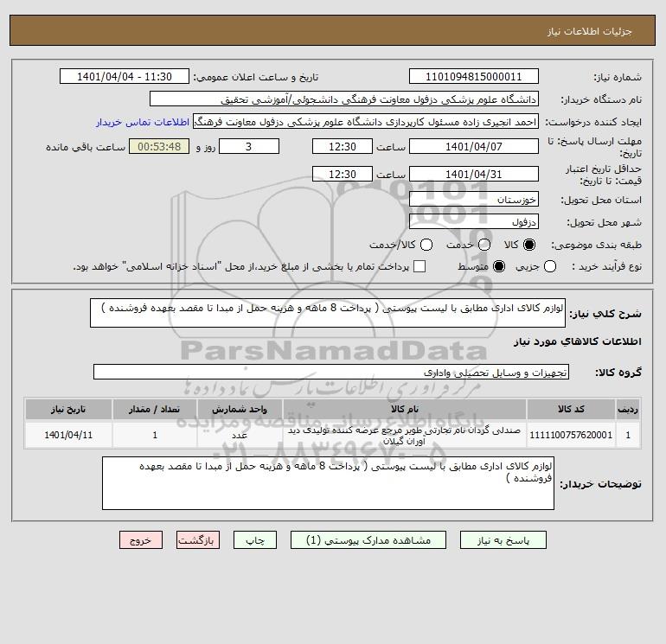
Task: Select the خدمت radio button
Action: pos(484,245)
